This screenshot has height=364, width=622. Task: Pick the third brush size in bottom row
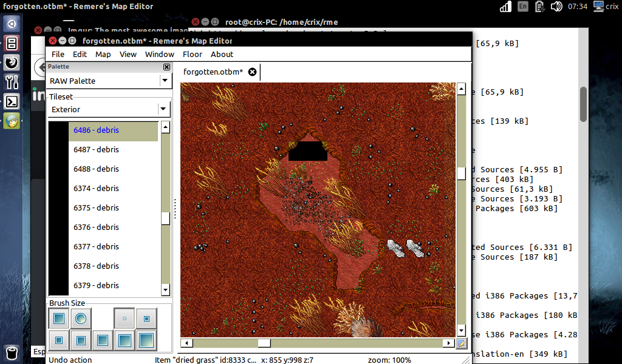(x=102, y=340)
